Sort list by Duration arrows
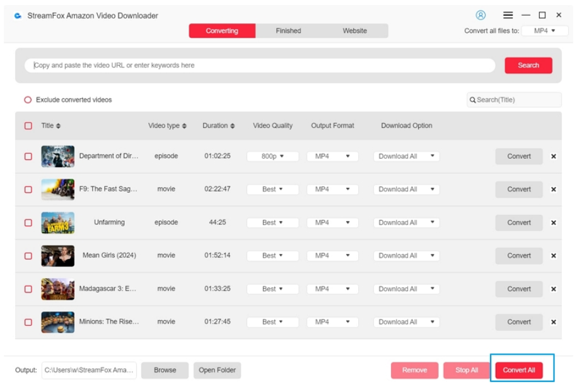The width and height of the screenshot is (577, 392). 233,126
